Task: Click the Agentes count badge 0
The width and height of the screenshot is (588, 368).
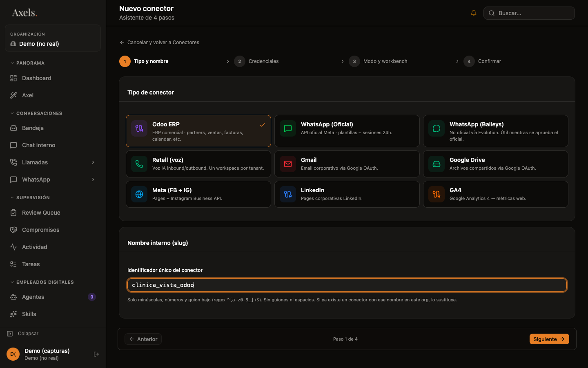Action: coord(92,297)
